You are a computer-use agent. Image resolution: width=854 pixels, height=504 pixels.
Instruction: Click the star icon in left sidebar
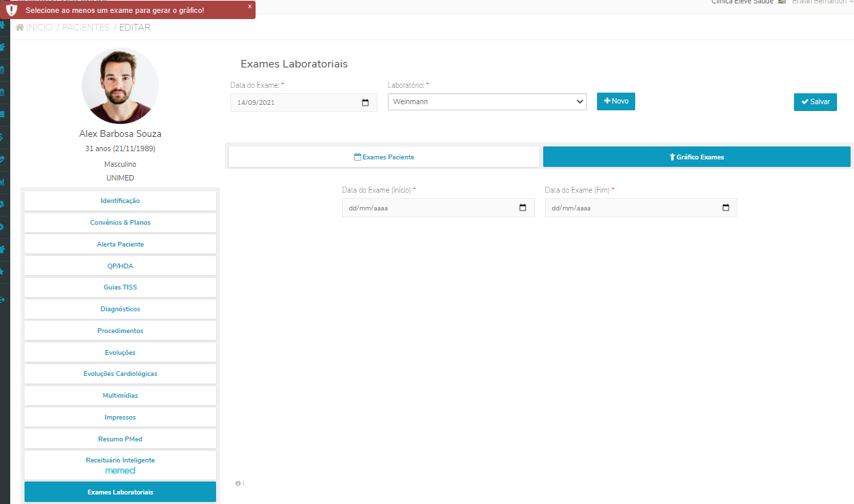click(2, 271)
